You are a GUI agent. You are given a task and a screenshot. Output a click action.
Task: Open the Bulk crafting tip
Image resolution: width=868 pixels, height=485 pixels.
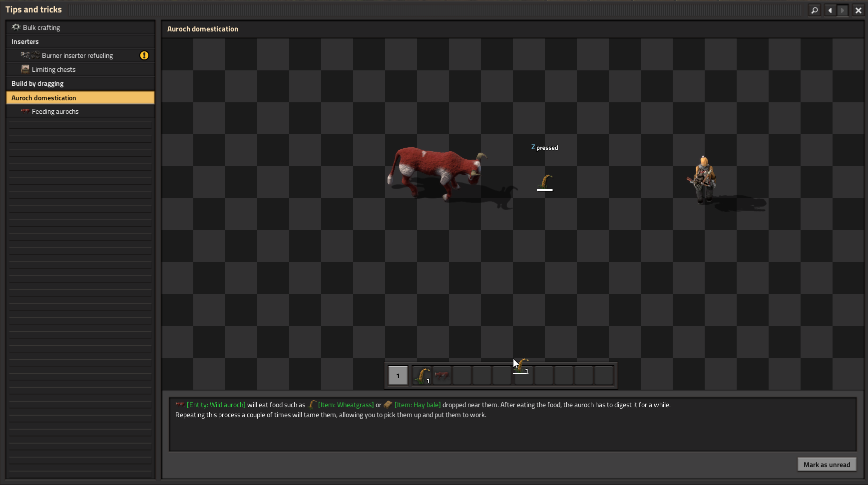pos(80,27)
